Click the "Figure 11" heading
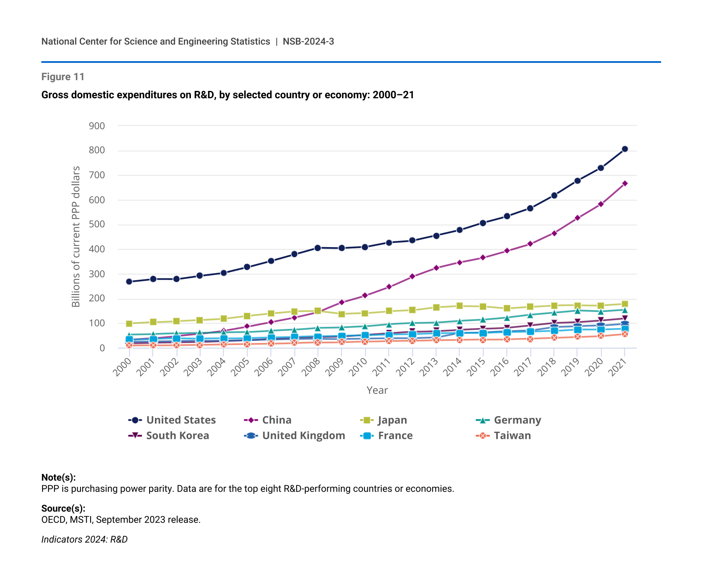 click(63, 77)
